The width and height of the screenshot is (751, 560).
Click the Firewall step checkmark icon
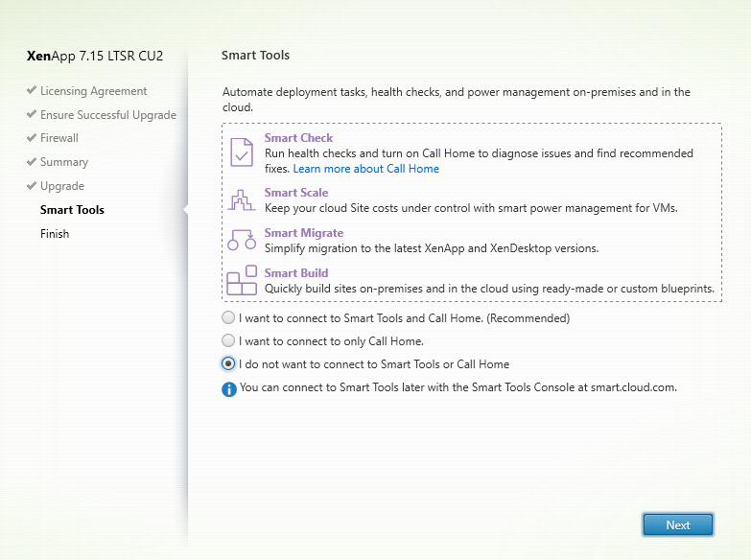click(x=32, y=139)
